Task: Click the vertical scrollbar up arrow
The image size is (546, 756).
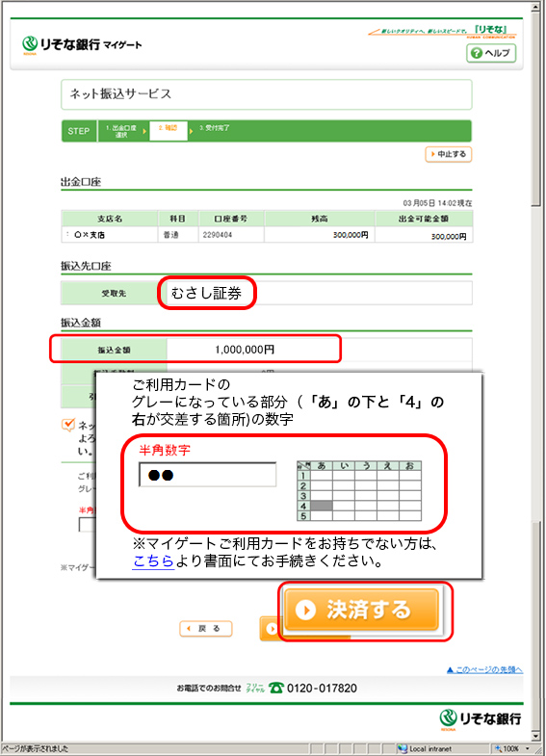Action: 535,7
